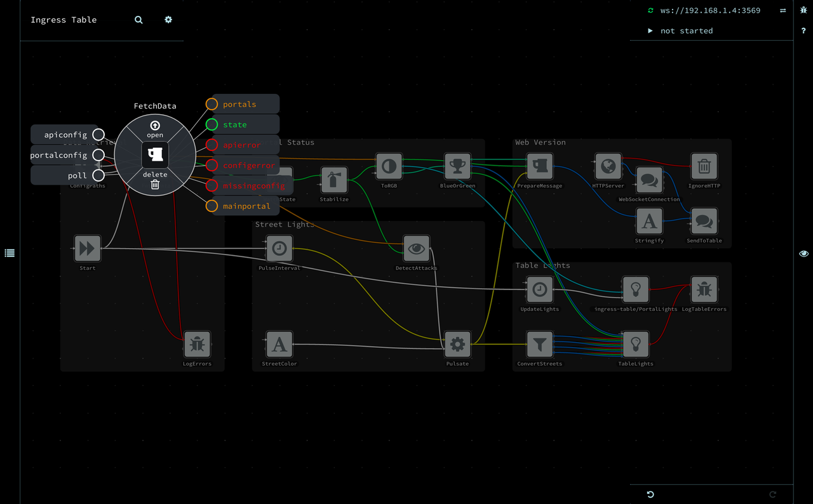Choose delete in FetchData radial menu
This screenshot has width=813, height=504.
point(155,180)
